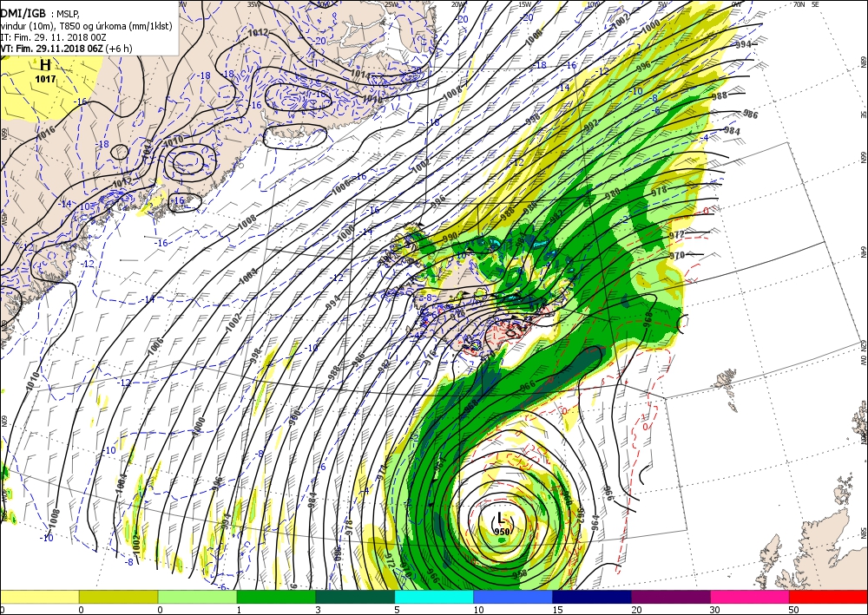
Task: Pick the cyan legend color swatch
Action: point(434,597)
